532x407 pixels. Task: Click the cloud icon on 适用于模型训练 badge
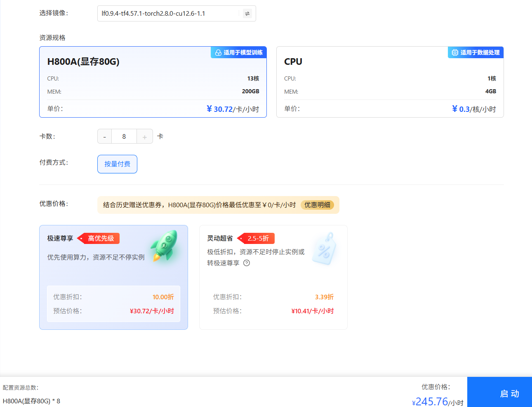217,52
